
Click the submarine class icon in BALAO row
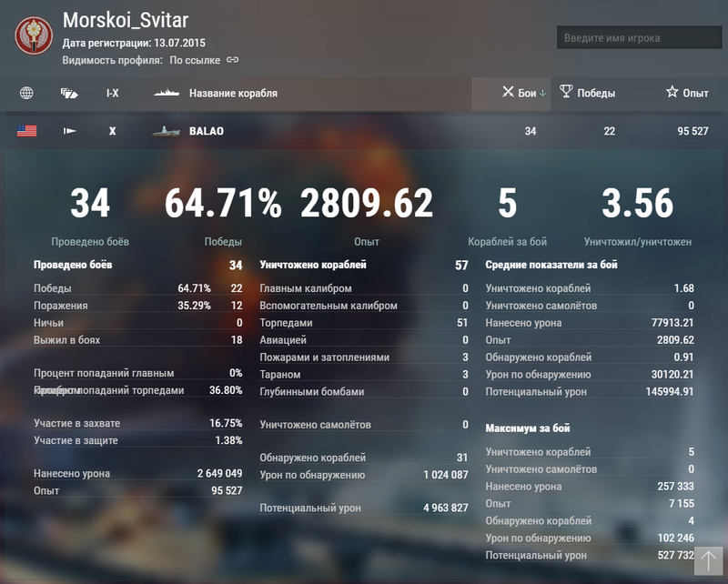click(70, 131)
